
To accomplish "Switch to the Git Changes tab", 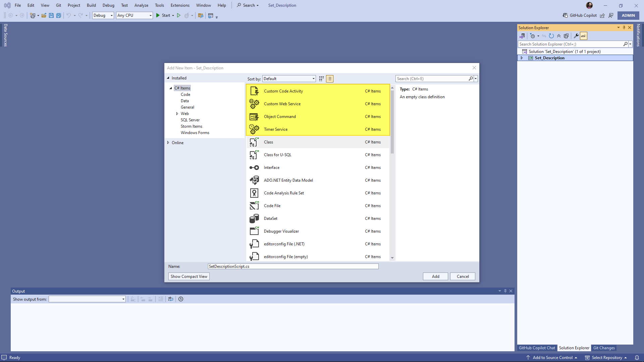I will click(604, 348).
